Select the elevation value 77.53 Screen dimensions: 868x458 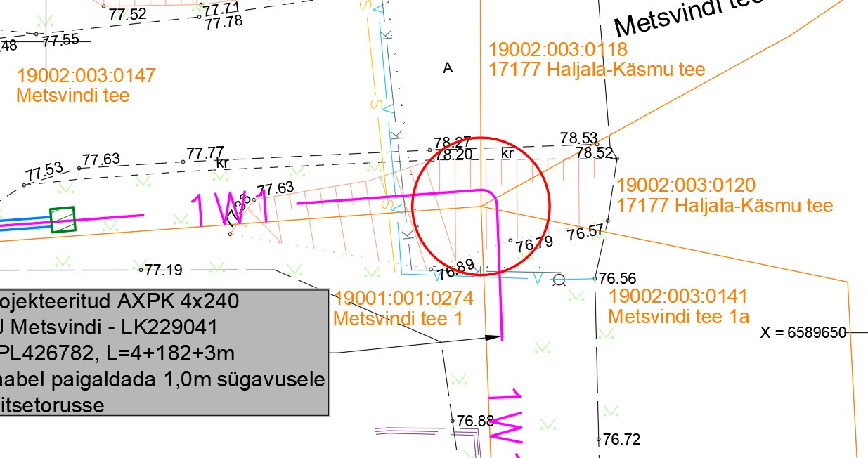44,171
